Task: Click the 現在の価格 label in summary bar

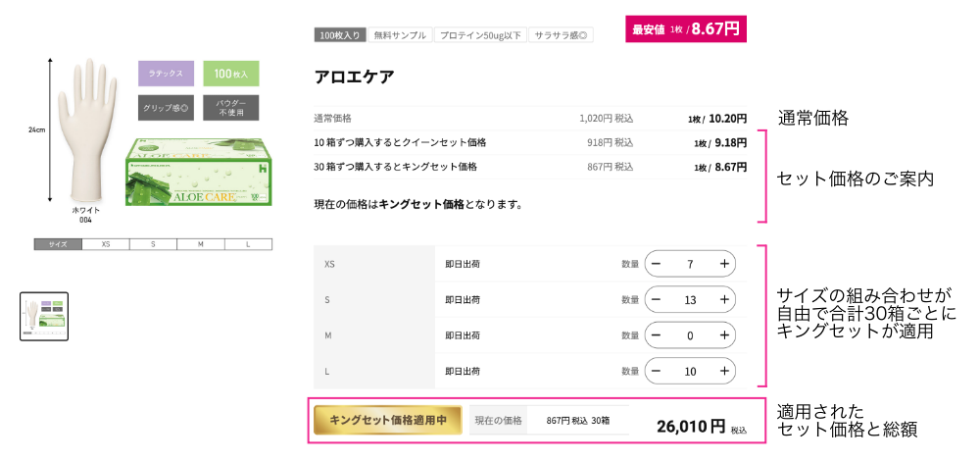Action: pos(498,421)
